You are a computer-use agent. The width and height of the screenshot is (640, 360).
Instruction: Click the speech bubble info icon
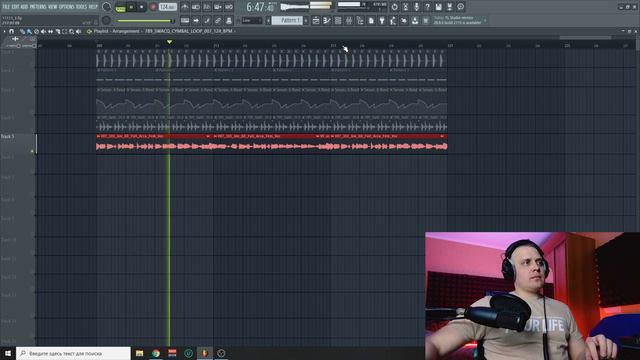(x=460, y=7)
